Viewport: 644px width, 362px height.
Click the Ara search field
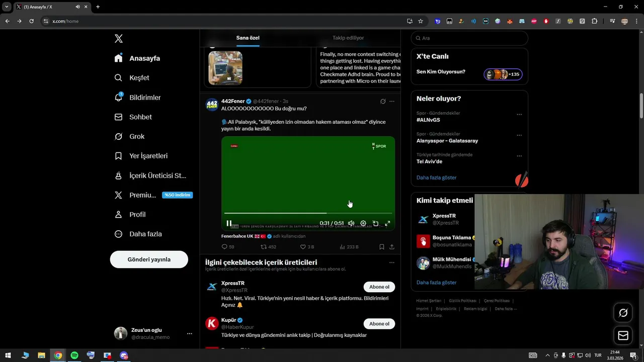coord(469,38)
